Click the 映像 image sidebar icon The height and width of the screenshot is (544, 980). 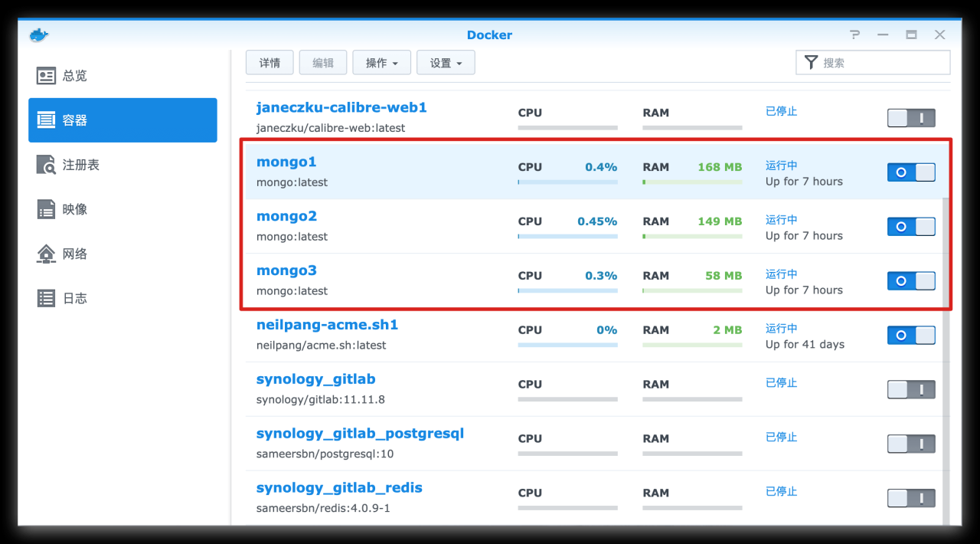[47, 209]
